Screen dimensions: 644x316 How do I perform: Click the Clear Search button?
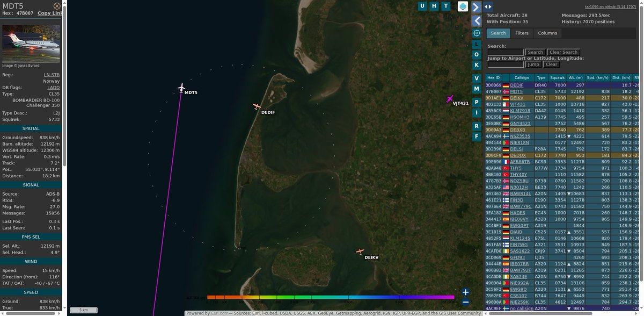click(x=563, y=52)
